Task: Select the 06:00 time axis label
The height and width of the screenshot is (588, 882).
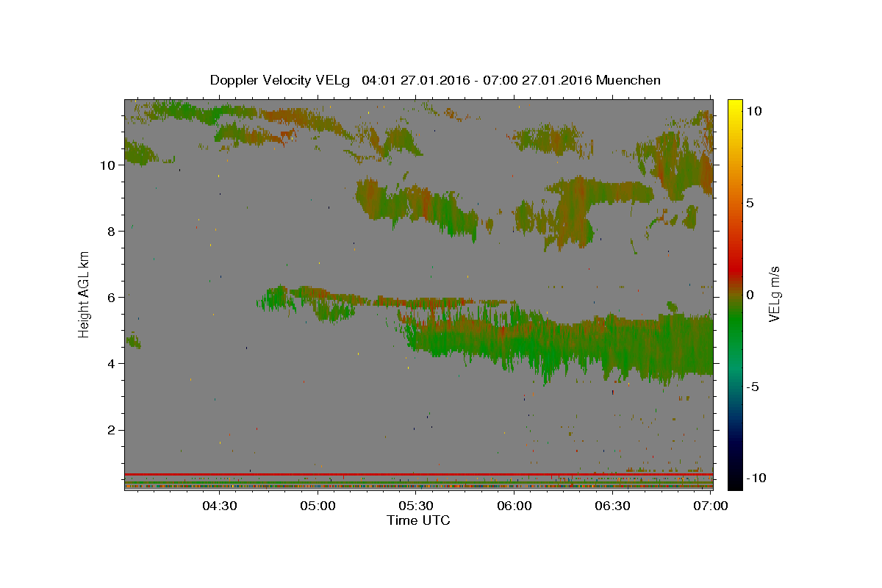Action: [514, 506]
